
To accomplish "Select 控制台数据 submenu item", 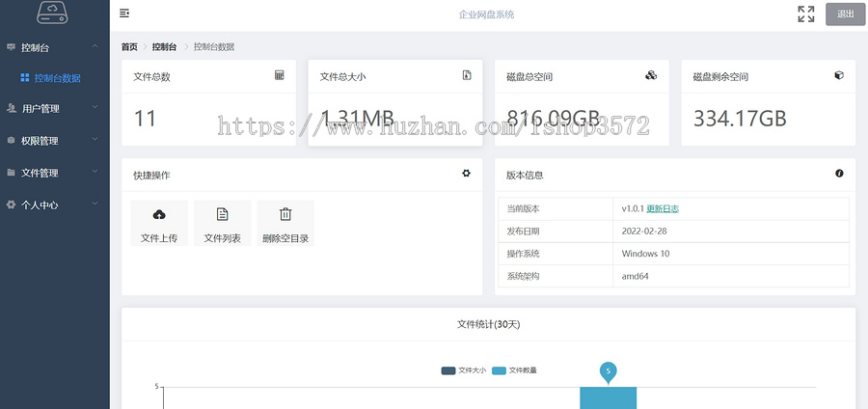I will [x=55, y=78].
